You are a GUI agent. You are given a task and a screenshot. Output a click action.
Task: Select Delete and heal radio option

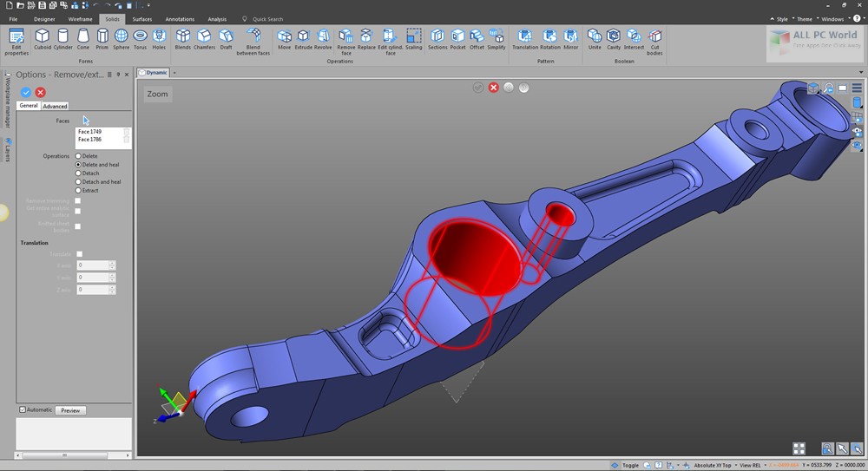pyautogui.click(x=78, y=165)
